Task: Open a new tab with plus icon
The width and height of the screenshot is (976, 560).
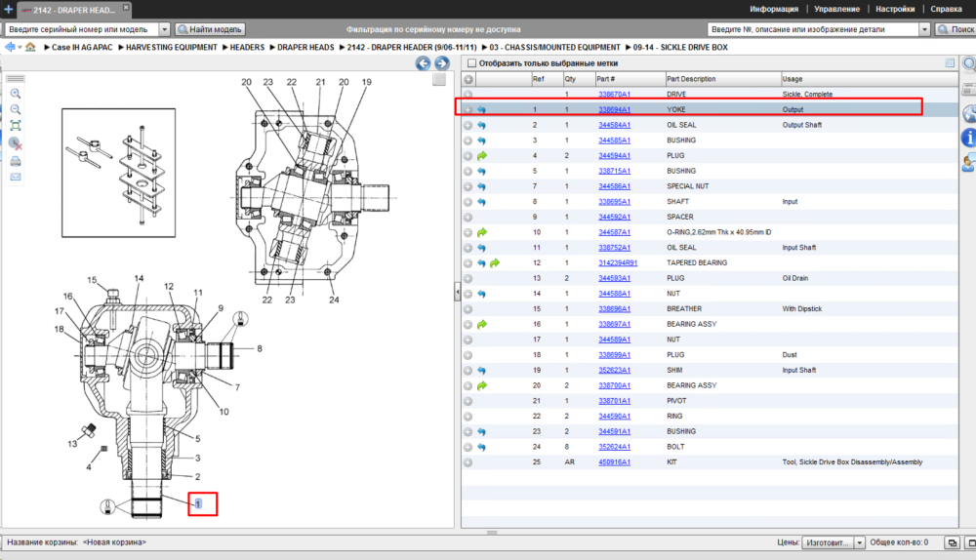Action: [x=8, y=10]
